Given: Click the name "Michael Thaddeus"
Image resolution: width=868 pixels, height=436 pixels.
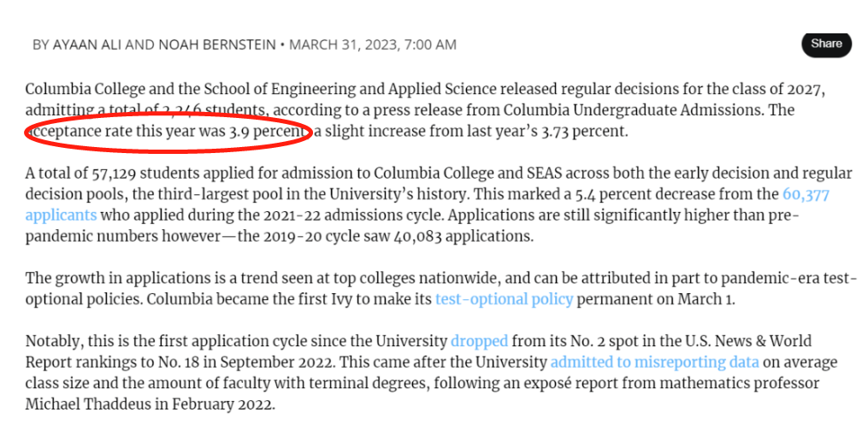Looking at the screenshot, I should [80, 404].
